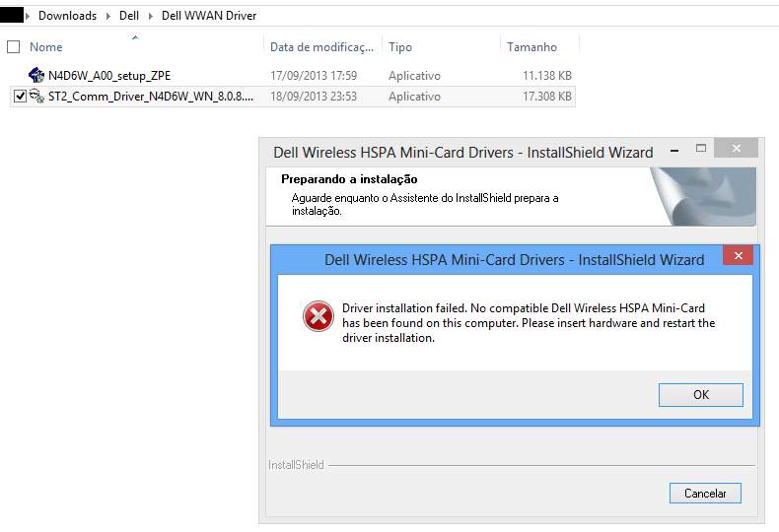
Task: Click the error dialog title bar text
Action: click(x=514, y=259)
